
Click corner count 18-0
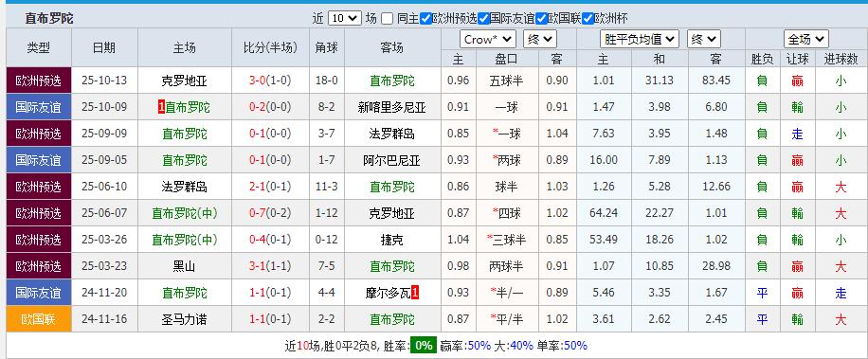coord(327,81)
